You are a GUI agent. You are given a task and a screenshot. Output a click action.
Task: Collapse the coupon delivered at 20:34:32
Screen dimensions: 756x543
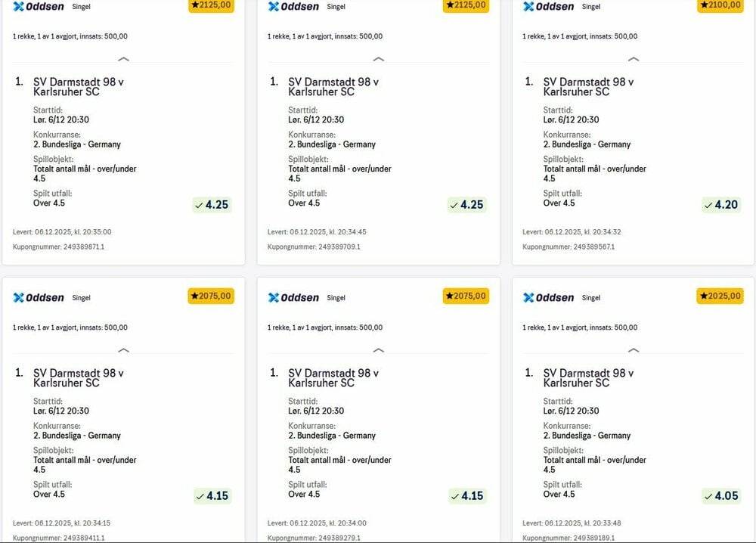(634, 59)
